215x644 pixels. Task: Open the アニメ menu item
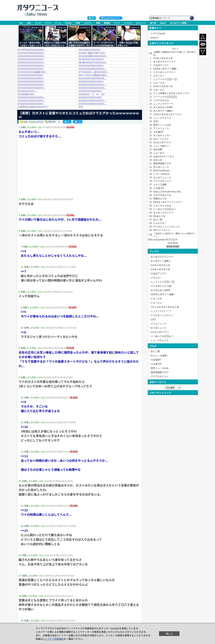(x=48, y=23)
